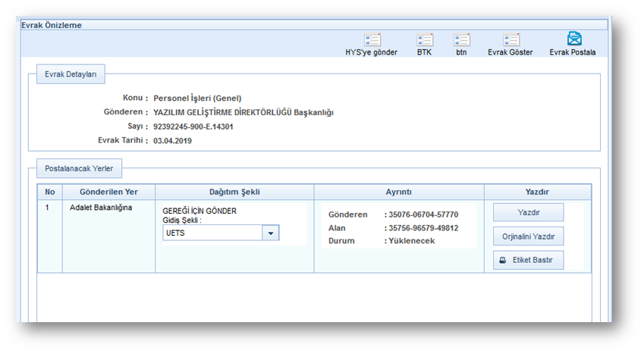
Task: Click the Orjinalini Yazdır button
Action: click(x=528, y=237)
